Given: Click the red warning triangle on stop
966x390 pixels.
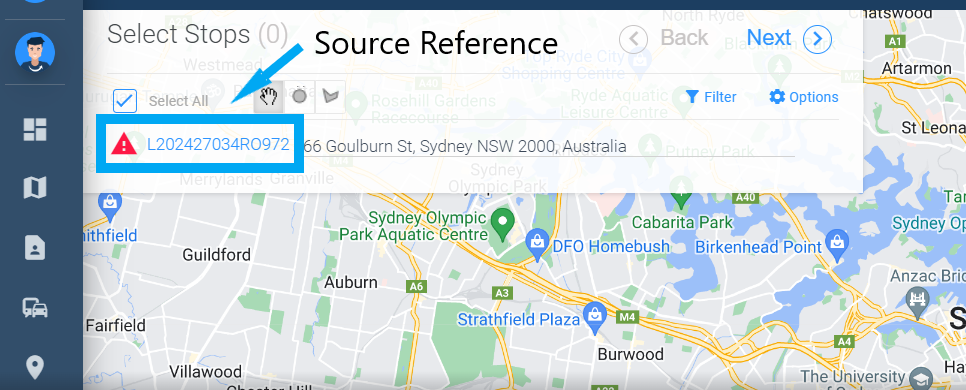Looking at the screenshot, I should [124, 145].
